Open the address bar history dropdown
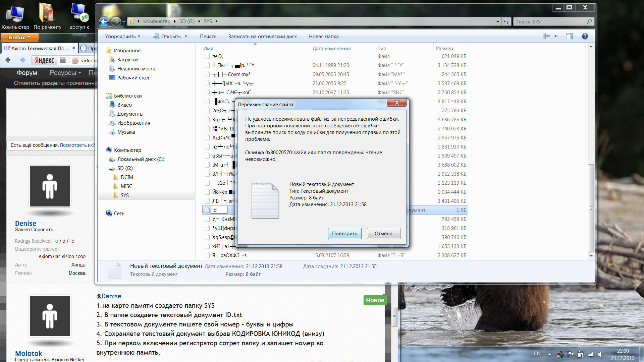644x362 pixels. coord(498,22)
